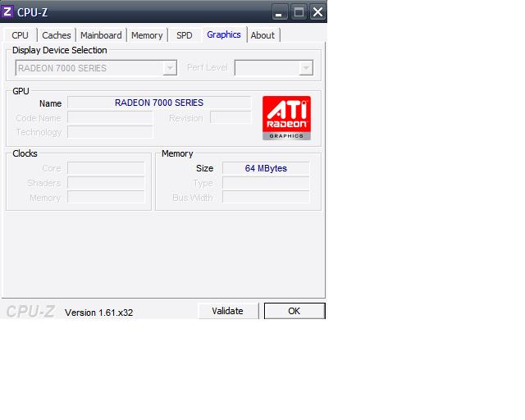This screenshot has width=525, height=420.
Task: Click the Core clock field
Action: pos(106,168)
